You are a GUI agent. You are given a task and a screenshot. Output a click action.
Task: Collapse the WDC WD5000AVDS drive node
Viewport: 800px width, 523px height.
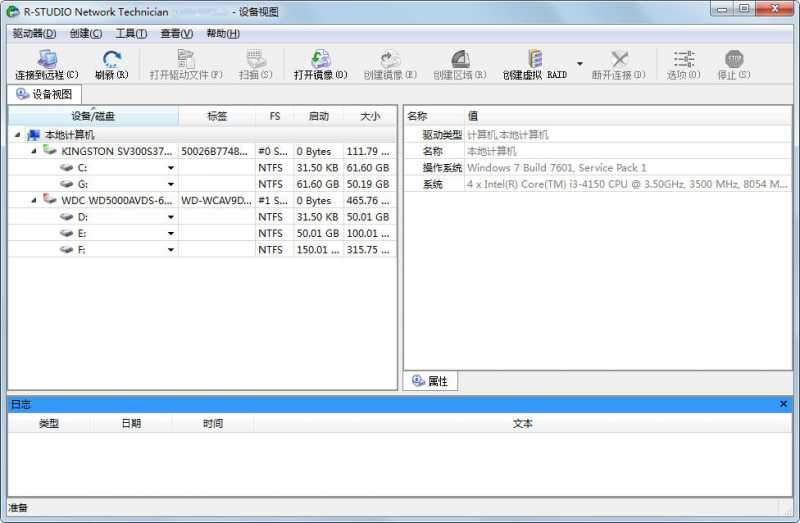pyautogui.click(x=34, y=200)
